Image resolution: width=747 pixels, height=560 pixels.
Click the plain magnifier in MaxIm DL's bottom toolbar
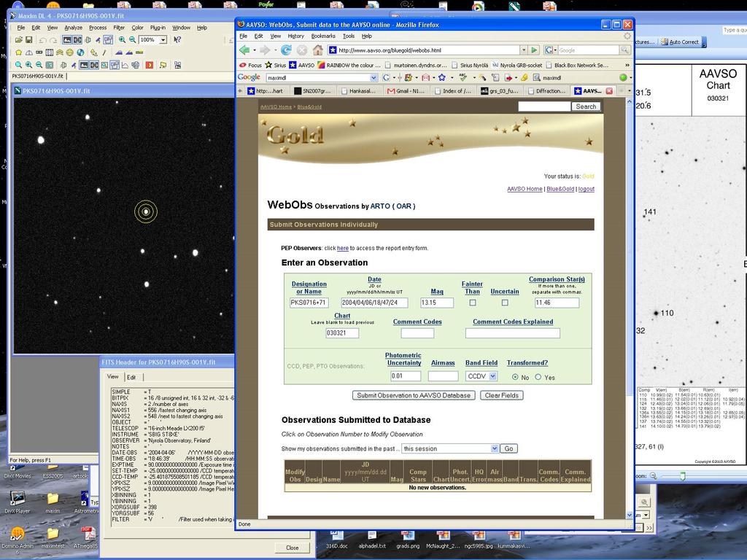(18, 65)
